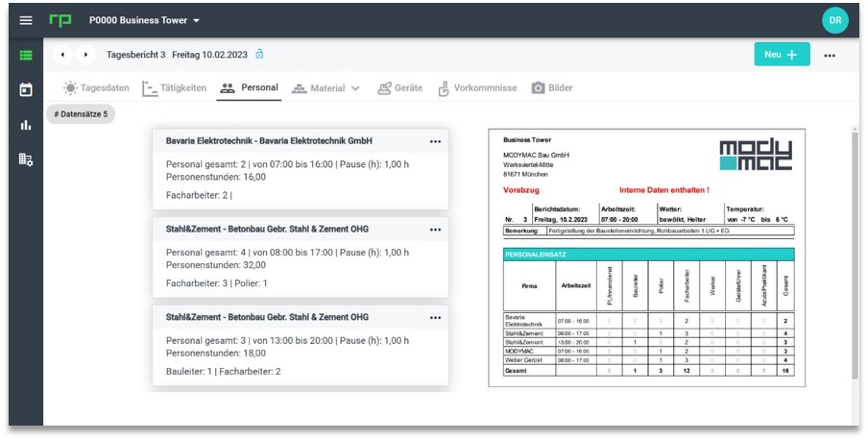Open the building settings sidebar icon
The image size is (868, 440).
[26, 159]
